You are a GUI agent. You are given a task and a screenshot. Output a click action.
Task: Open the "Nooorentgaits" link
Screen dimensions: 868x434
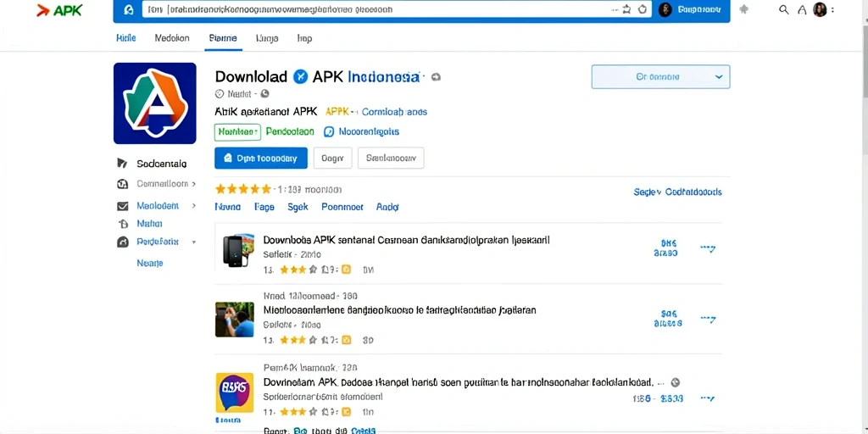pyautogui.click(x=369, y=131)
